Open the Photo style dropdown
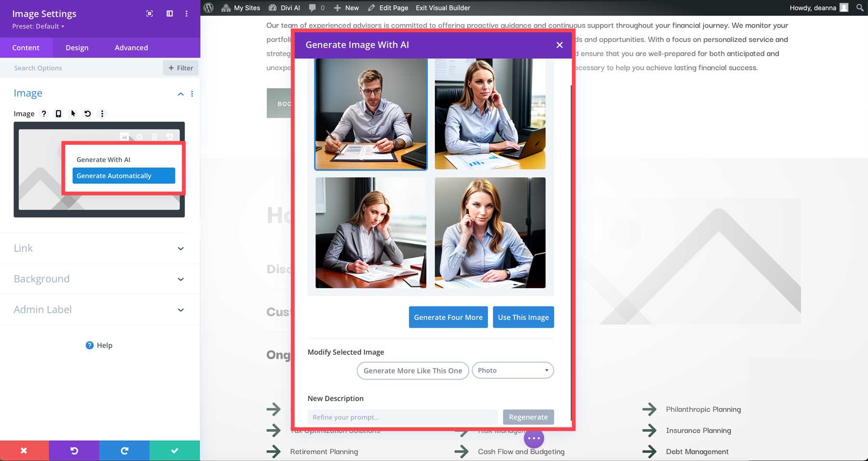Viewport: 868px width, 461px height. [x=513, y=370]
